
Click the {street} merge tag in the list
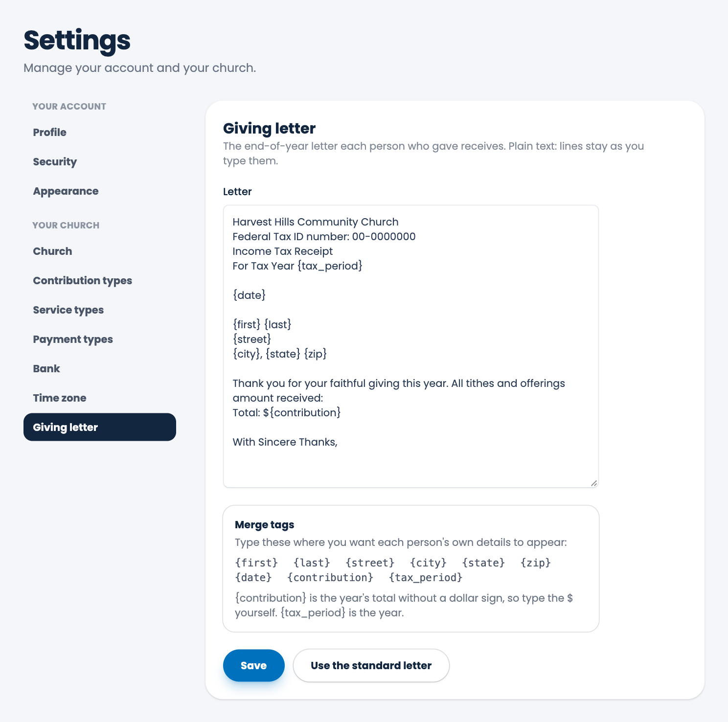point(370,563)
